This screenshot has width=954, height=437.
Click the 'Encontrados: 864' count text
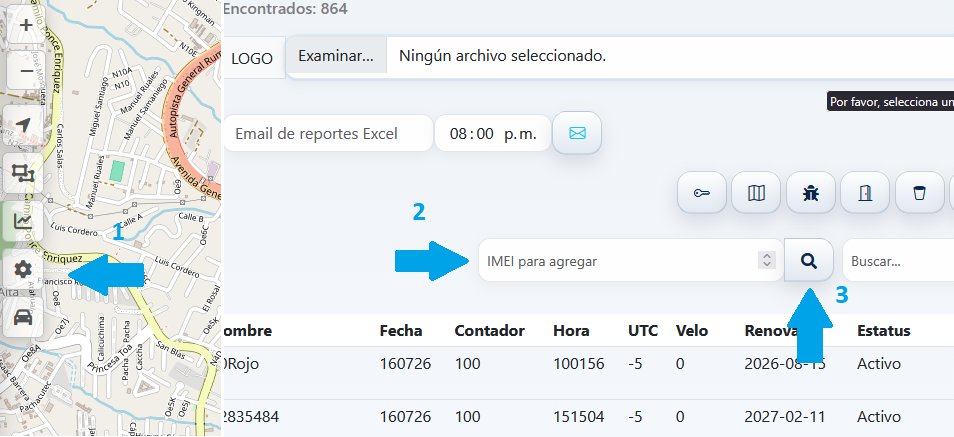pyautogui.click(x=285, y=9)
